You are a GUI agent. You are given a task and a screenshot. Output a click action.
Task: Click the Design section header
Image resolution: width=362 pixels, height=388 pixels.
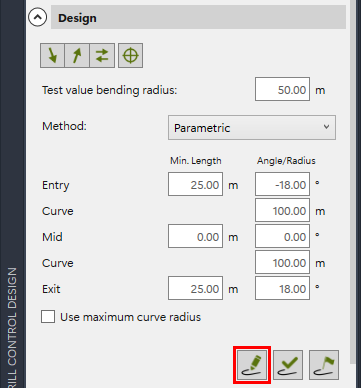tap(198, 18)
